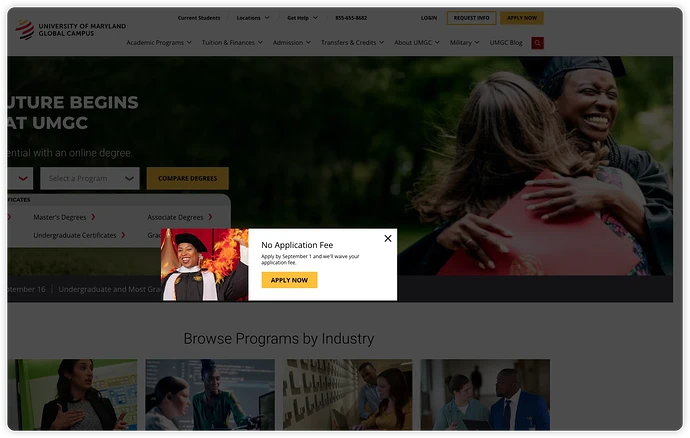Screen dimensions: 690x438
Task: Open the Login link
Action: (x=429, y=18)
